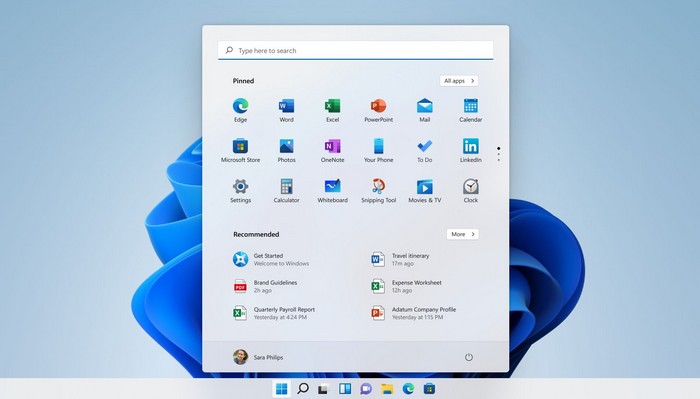
Task: Launch PowerPoint from pinned apps
Action: [x=379, y=110]
